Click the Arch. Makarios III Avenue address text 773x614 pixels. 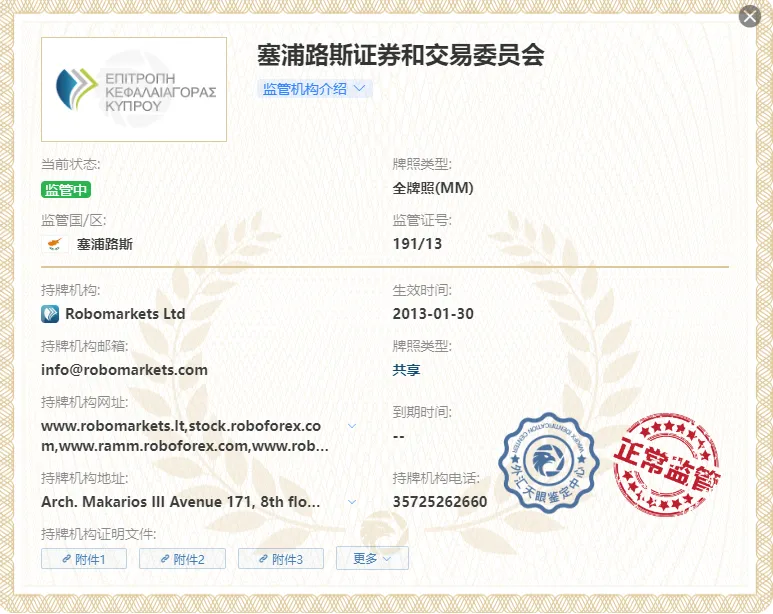tap(180, 502)
